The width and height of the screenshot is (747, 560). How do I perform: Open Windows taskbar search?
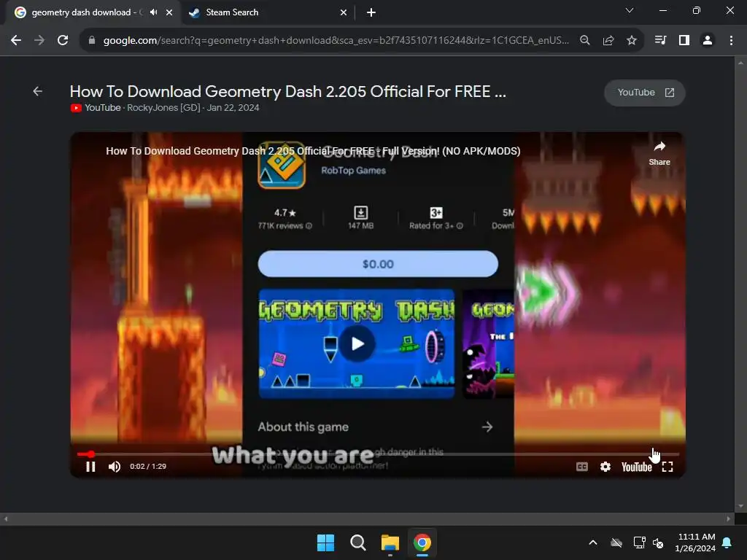click(x=357, y=542)
